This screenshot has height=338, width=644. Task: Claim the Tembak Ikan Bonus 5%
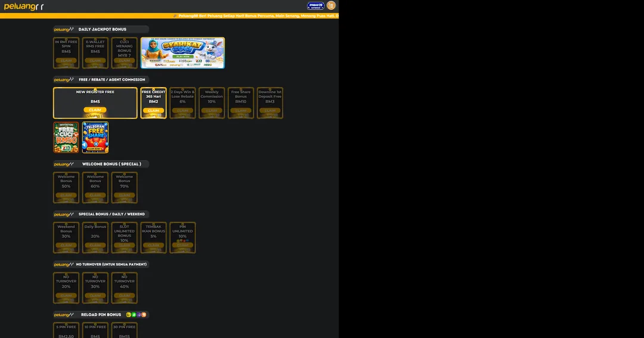tap(154, 245)
